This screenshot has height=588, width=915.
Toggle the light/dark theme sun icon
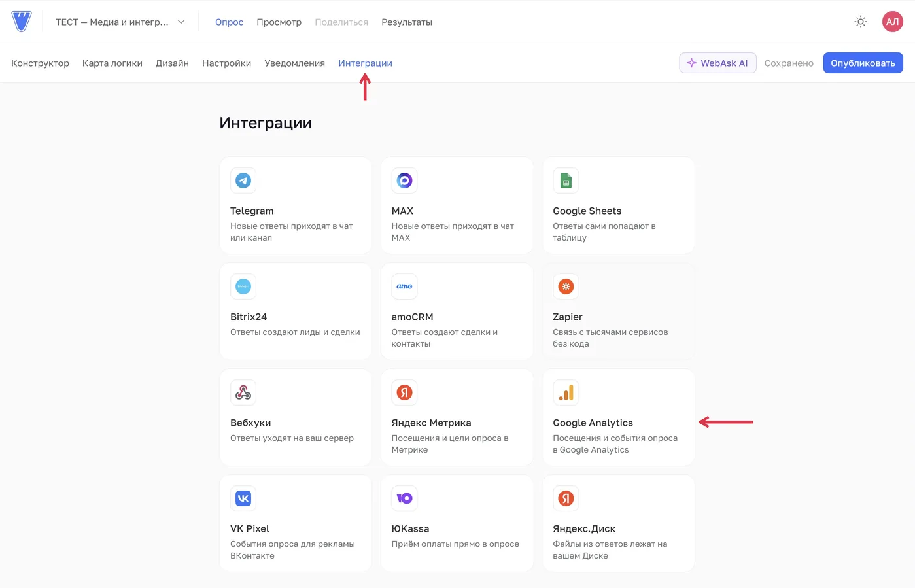[861, 22]
